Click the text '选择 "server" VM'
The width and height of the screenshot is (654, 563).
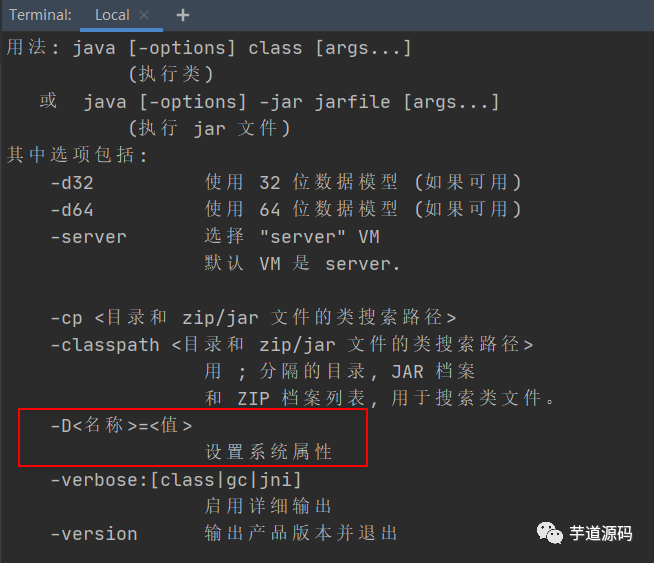(x=292, y=236)
